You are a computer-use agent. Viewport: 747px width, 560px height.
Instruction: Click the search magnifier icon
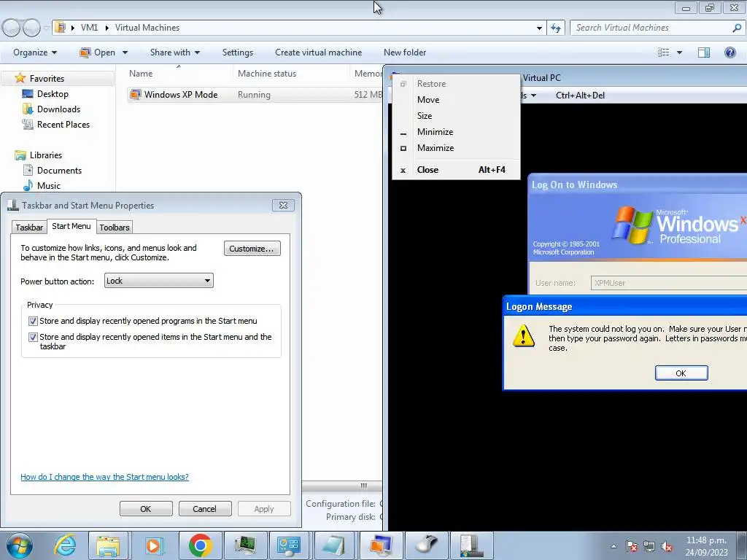[737, 28]
